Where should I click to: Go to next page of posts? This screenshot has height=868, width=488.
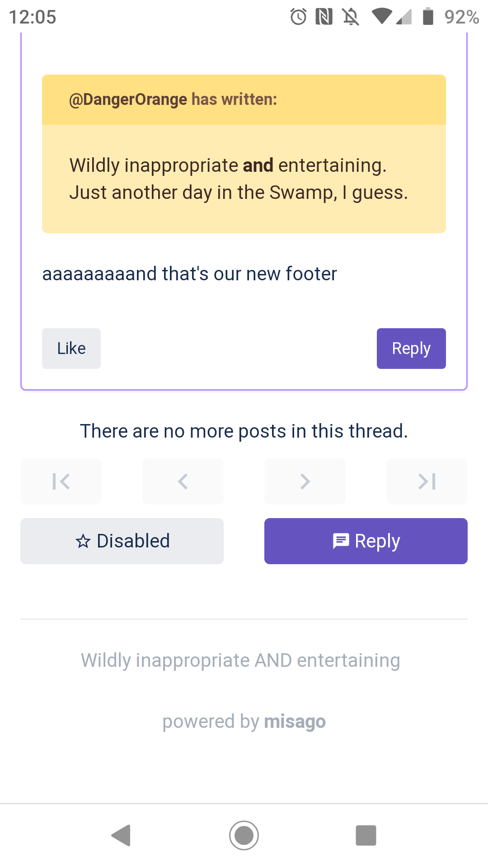click(x=305, y=481)
